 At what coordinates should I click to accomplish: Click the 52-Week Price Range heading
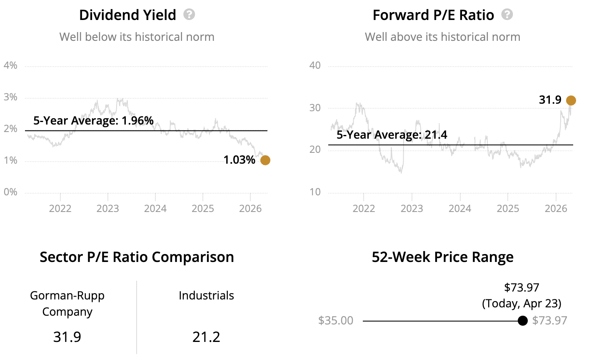pos(442,257)
